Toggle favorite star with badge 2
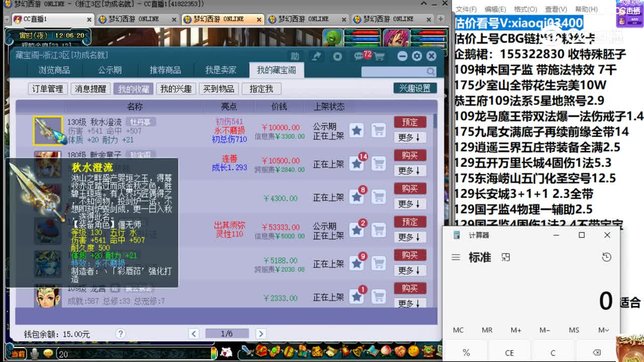The height and width of the screenshot is (362, 644). click(x=357, y=230)
